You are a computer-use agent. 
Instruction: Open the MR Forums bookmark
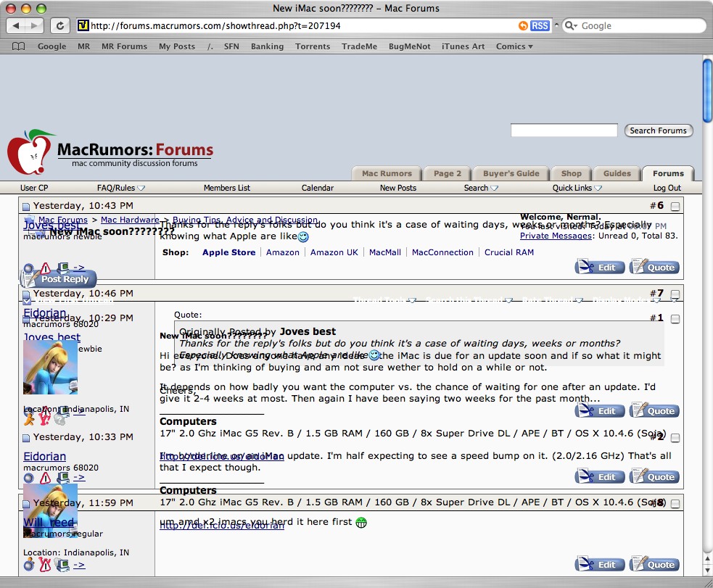pos(124,46)
